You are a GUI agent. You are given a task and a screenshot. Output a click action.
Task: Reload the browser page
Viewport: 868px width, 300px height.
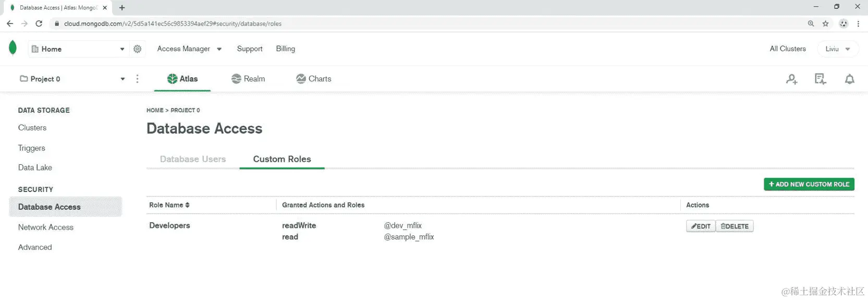[39, 23]
